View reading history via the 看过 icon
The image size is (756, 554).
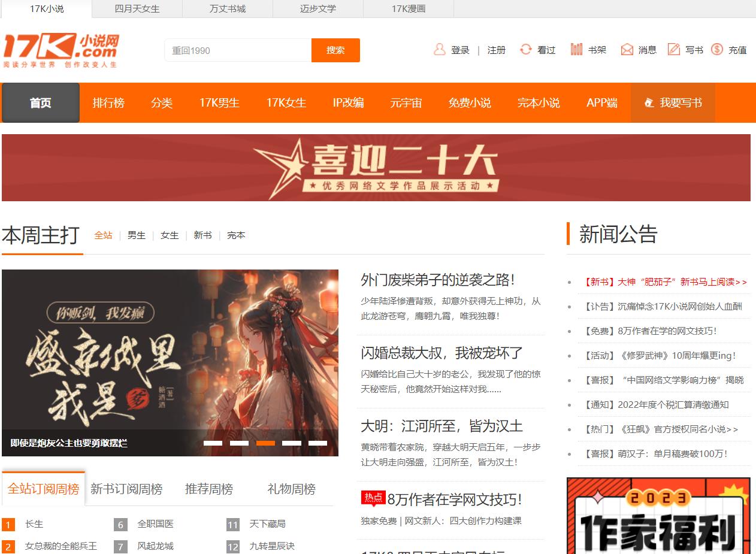(526, 50)
